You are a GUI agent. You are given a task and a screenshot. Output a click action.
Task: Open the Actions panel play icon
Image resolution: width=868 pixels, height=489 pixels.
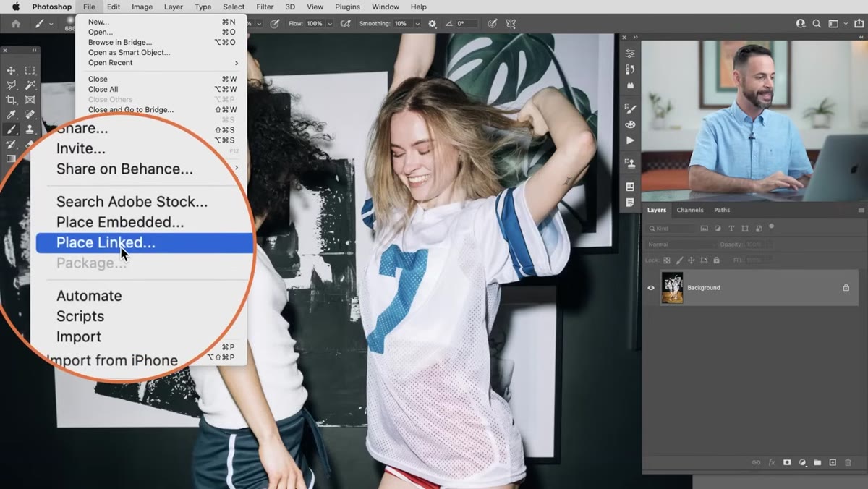630,140
